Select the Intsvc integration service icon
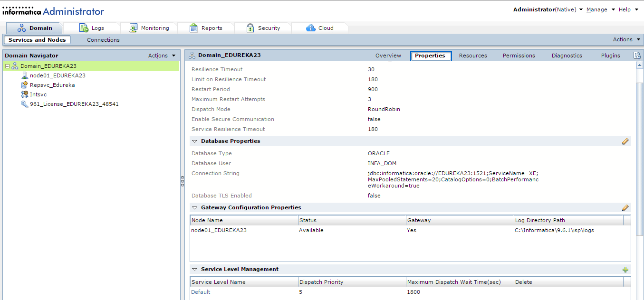 click(25, 94)
